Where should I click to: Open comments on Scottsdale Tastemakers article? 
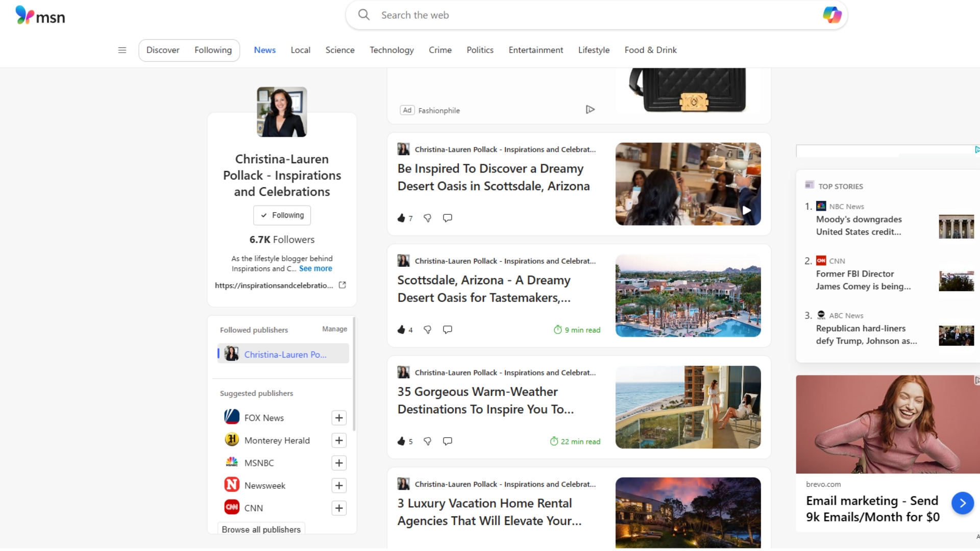point(448,330)
